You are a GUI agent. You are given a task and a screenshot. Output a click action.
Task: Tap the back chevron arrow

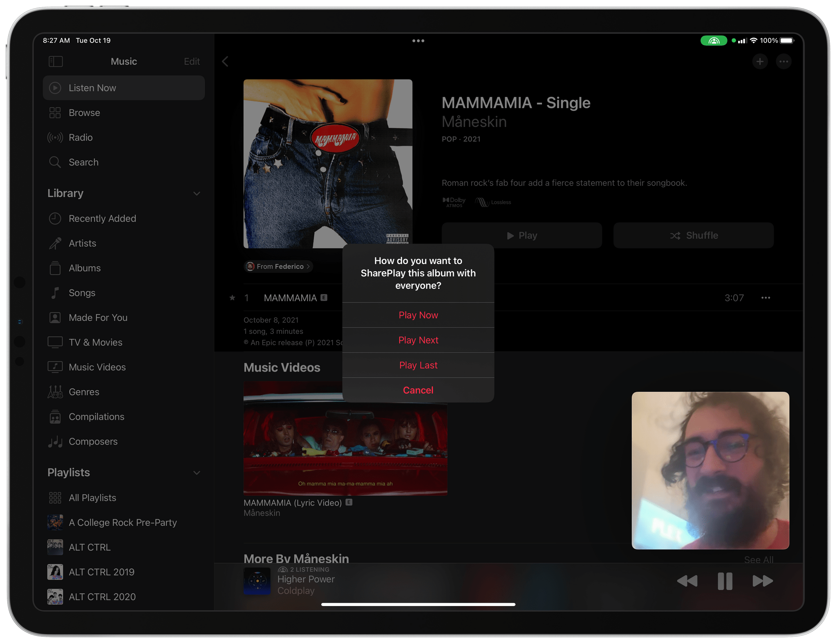(x=225, y=61)
